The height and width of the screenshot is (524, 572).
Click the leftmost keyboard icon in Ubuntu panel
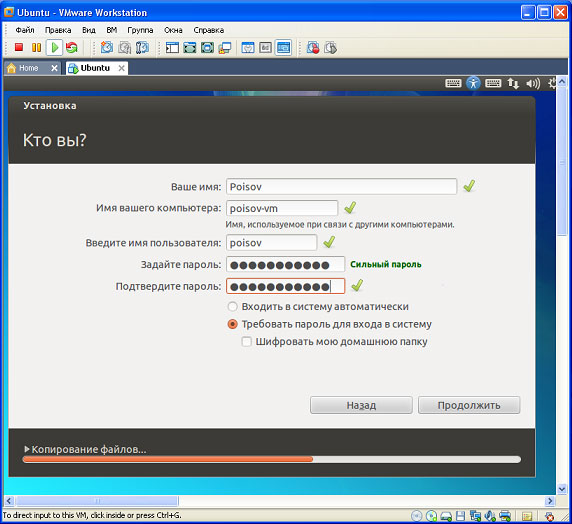[x=453, y=83]
